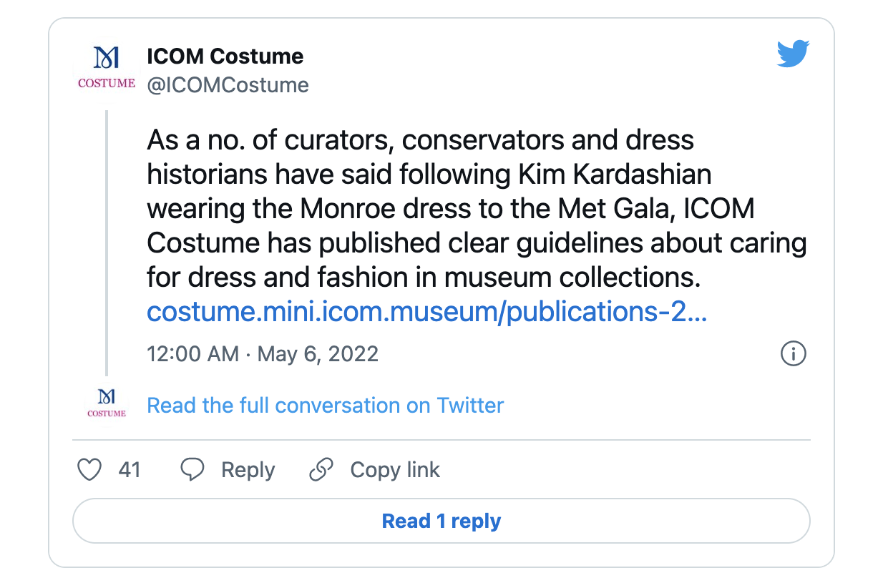Click the reply speech bubble icon
This screenshot has width=883, height=588.
click(192, 470)
